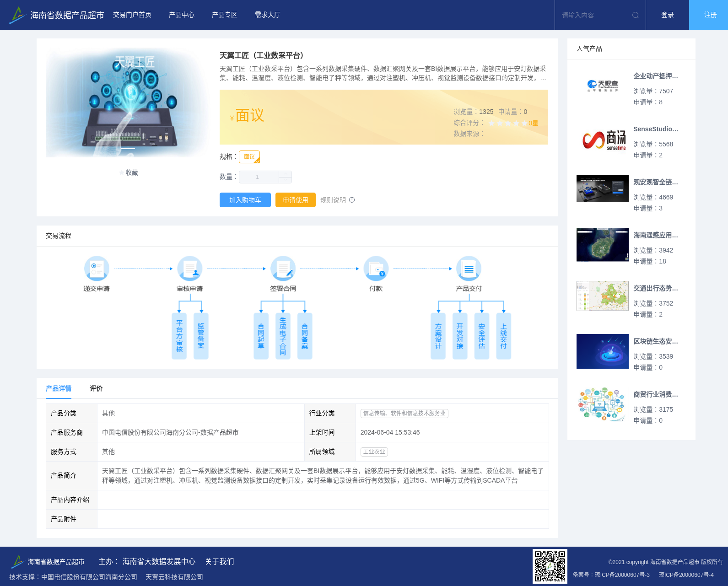Click the 申请使用 button

296,200
